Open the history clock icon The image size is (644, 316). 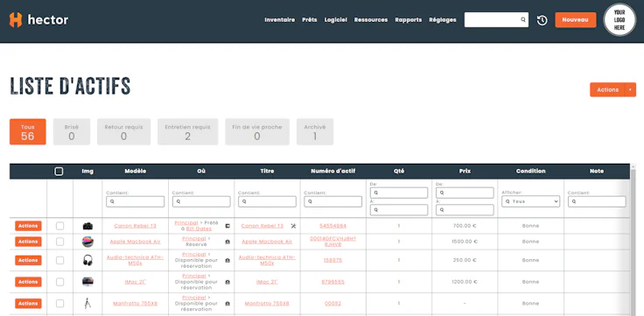tap(542, 20)
